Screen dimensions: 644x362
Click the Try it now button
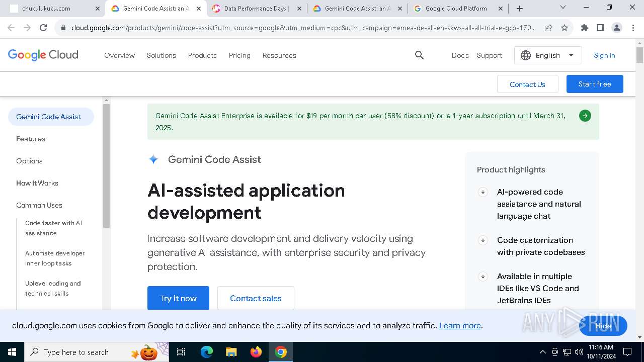click(178, 298)
